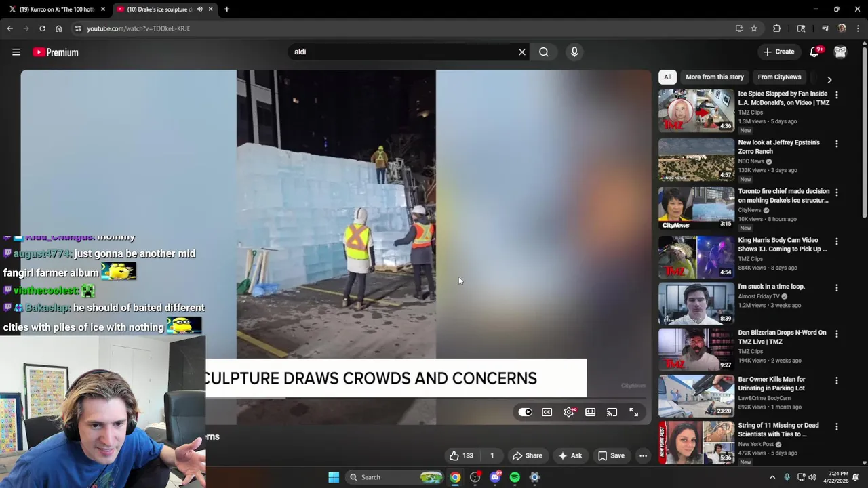Go back in the browser
Screen dimensions: 868x488
[x=9, y=28]
